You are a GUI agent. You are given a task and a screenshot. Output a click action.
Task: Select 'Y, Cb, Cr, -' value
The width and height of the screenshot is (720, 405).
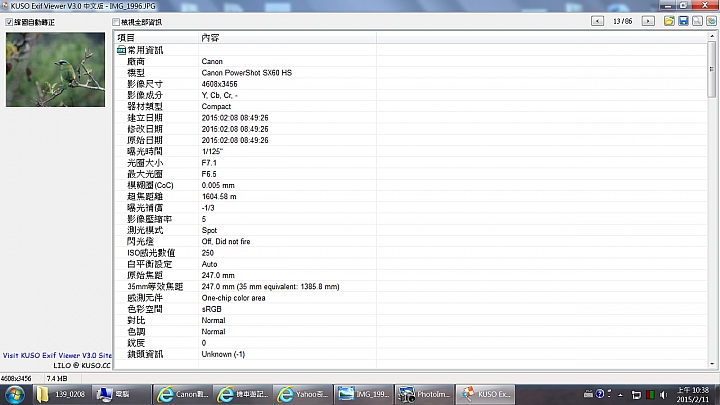(219, 95)
